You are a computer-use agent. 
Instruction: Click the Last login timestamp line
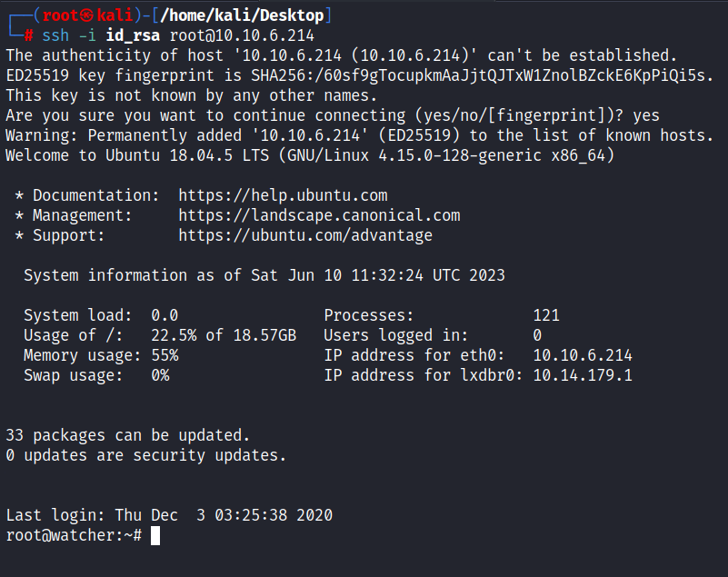(x=169, y=515)
